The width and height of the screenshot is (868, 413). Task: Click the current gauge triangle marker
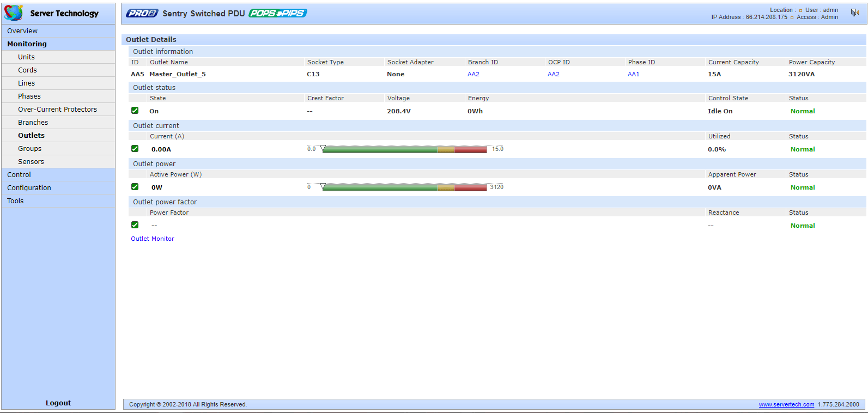(323, 149)
